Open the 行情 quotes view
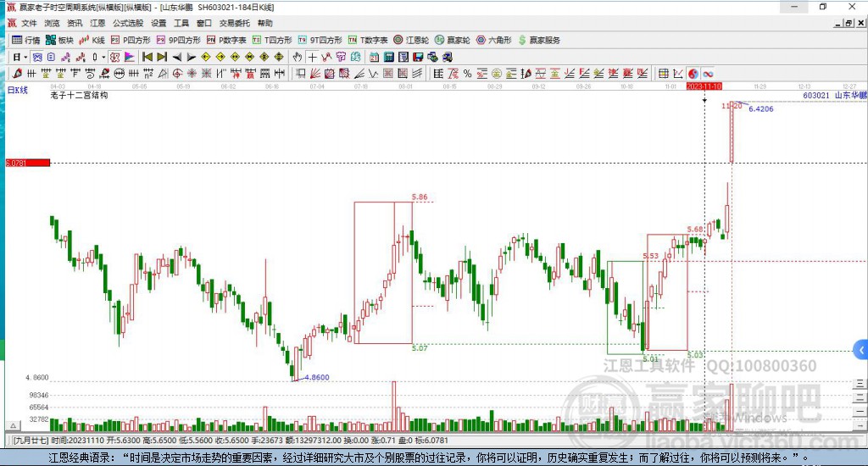Image resolution: width=868 pixels, height=466 pixels. 26,40
